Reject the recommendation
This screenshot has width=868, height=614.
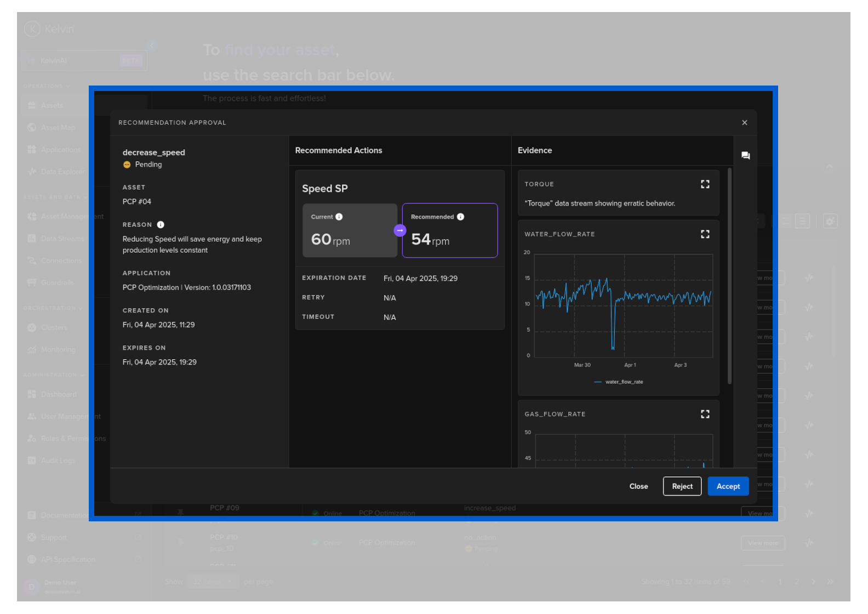coord(682,486)
